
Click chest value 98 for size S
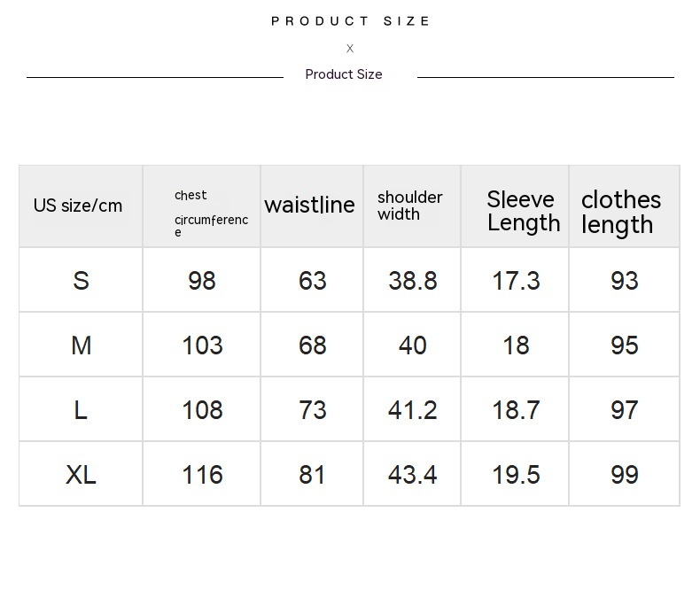pos(202,281)
